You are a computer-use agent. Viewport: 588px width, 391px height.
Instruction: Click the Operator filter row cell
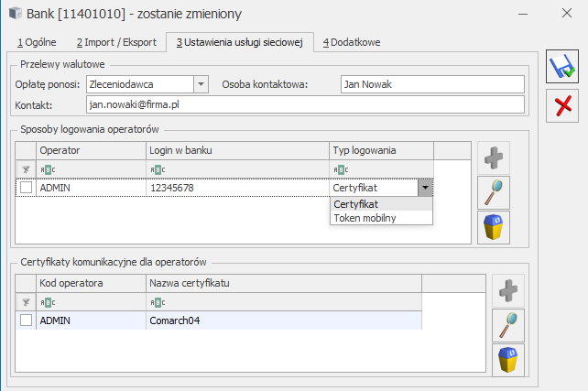(x=91, y=169)
